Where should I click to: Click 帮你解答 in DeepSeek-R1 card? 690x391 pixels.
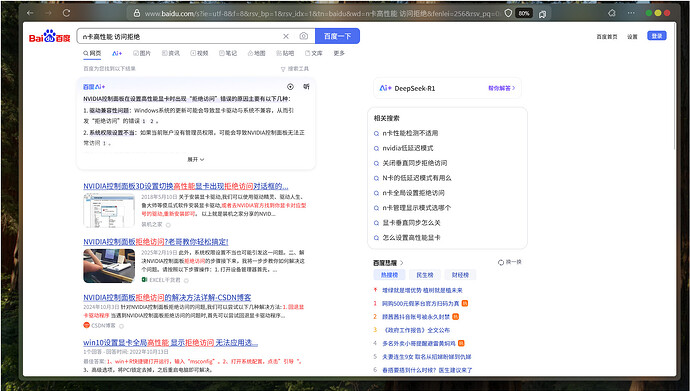(x=502, y=88)
